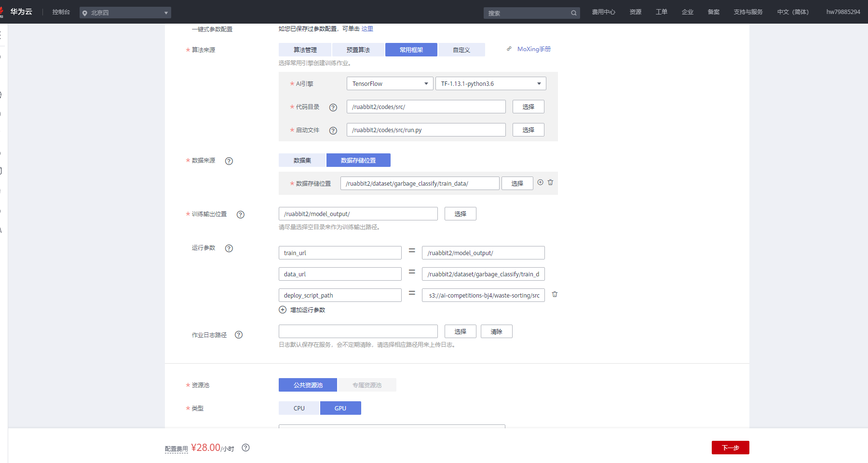The image size is (868, 463).
Task: Open 资源 in the top menu
Action: (636, 12)
